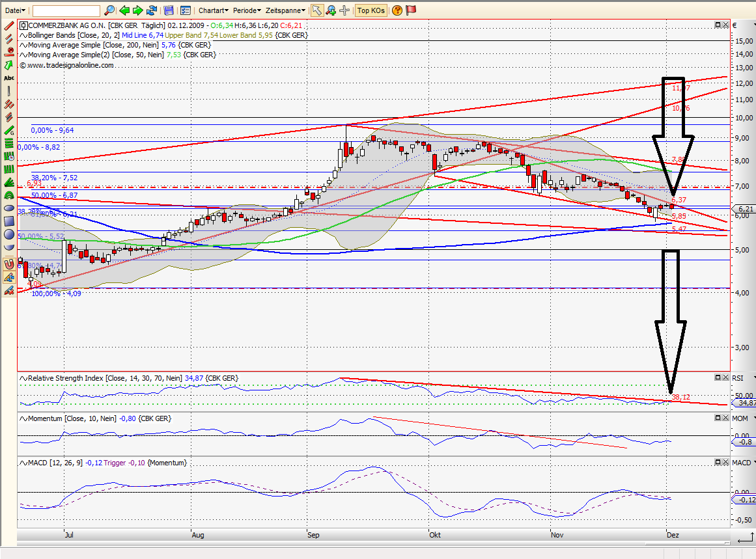Image resolution: width=756 pixels, height=559 pixels.
Task: Toggle the pointer selection tool
Action: click(318, 10)
